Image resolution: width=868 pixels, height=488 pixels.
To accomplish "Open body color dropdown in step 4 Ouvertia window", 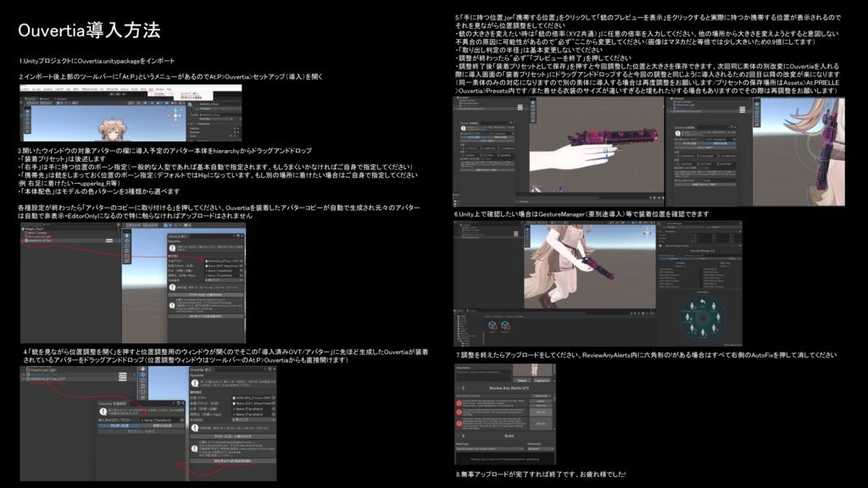I will (x=254, y=420).
